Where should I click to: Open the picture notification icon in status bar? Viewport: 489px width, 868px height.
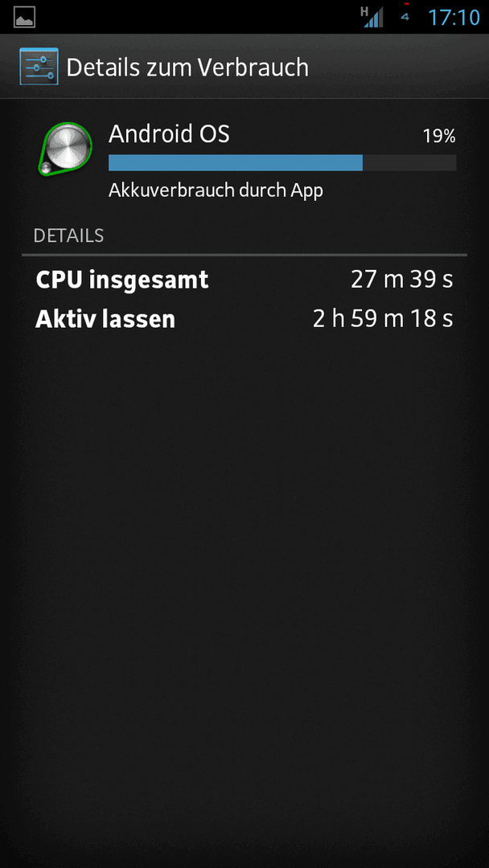(x=24, y=17)
